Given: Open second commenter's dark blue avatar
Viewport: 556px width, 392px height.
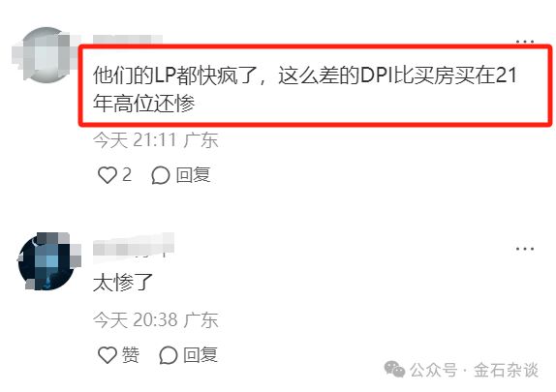Looking at the screenshot, I should point(46,261).
